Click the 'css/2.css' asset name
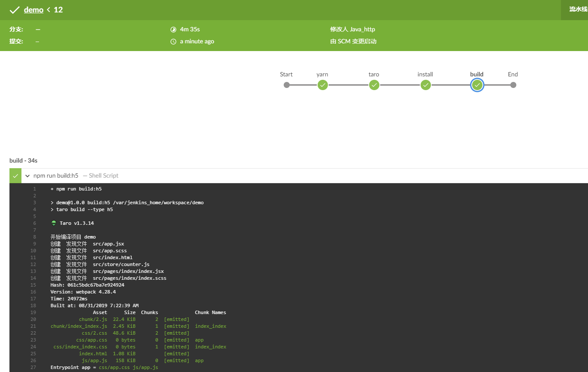Viewport: 588px width, 372px height. tap(94, 333)
